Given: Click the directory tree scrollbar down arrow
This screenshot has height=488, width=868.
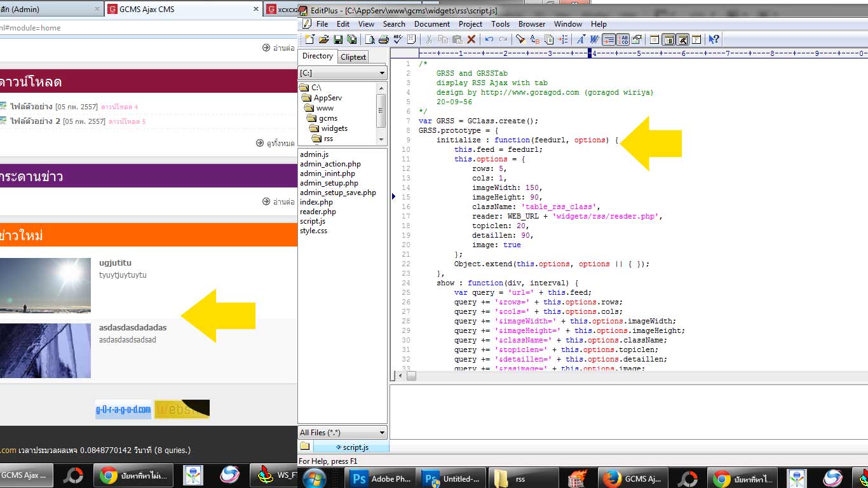Looking at the screenshot, I should pos(381,139).
